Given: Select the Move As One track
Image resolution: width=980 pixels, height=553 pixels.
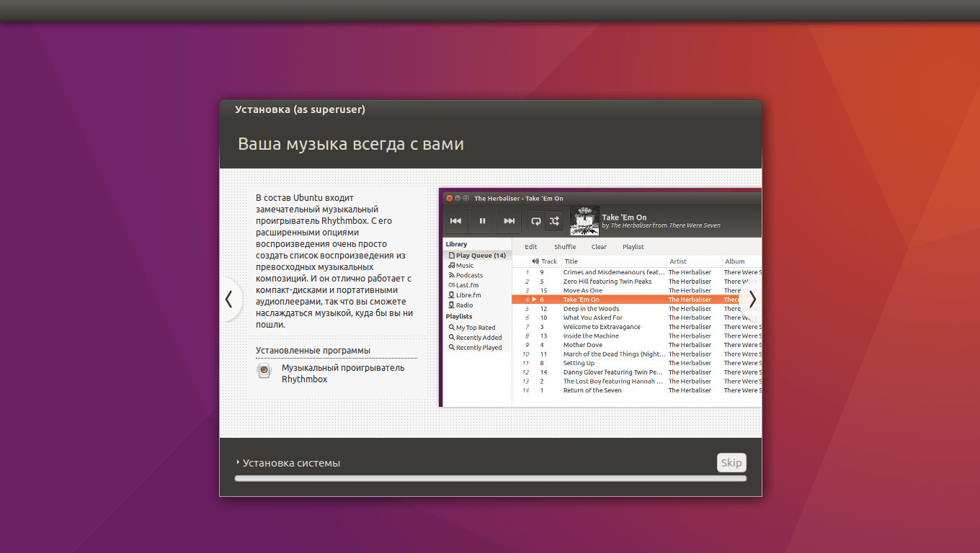Looking at the screenshot, I should click(637, 291).
